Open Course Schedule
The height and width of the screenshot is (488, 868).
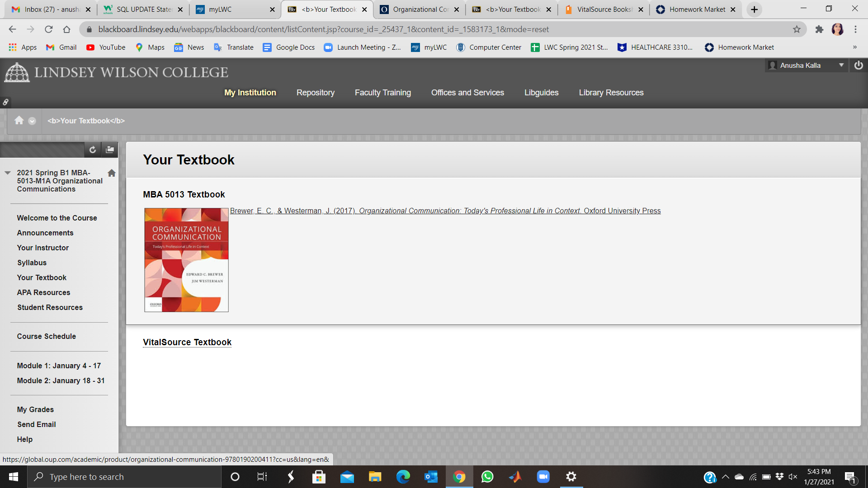(x=47, y=336)
